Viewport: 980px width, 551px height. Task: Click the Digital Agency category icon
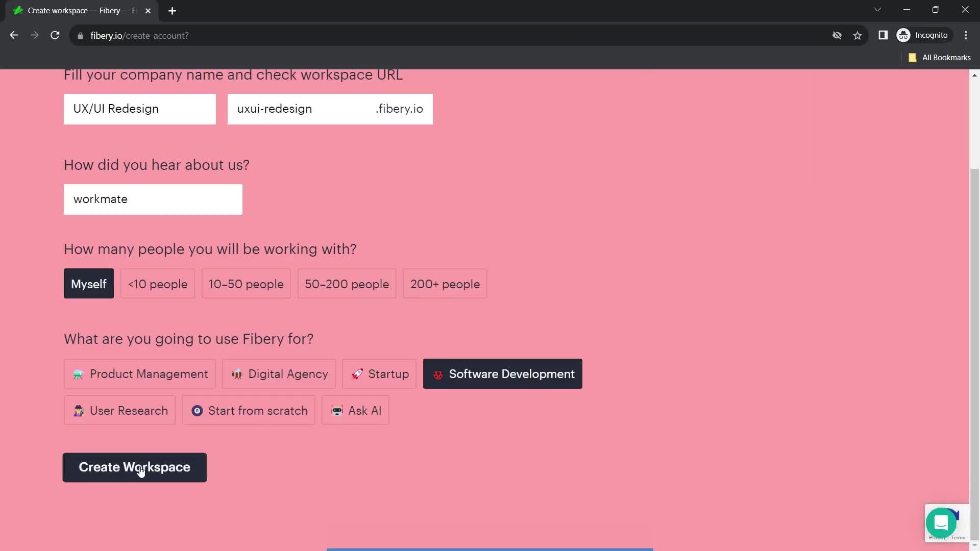[x=236, y=373]
